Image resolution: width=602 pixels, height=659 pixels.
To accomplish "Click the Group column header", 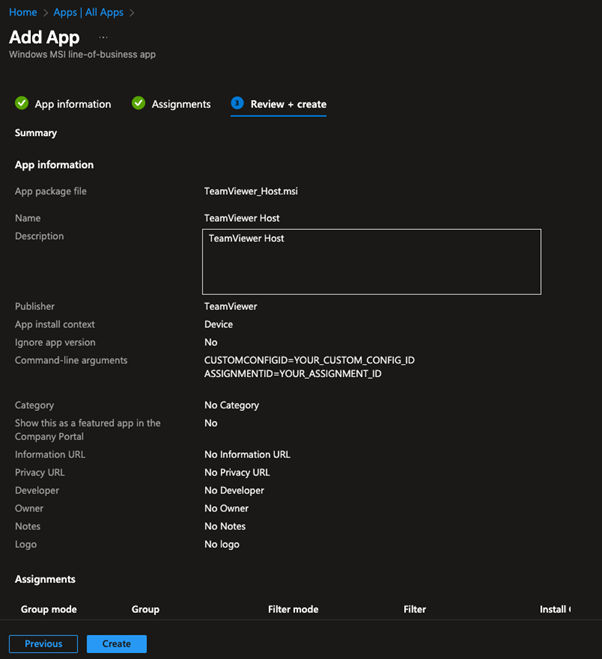I will tap(145, 609).
